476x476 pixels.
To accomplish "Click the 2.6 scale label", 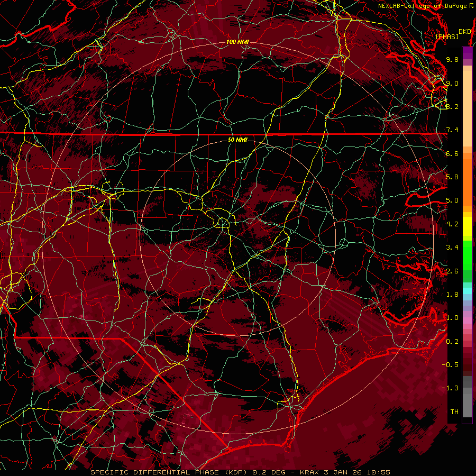I will [x=452, y=271].
